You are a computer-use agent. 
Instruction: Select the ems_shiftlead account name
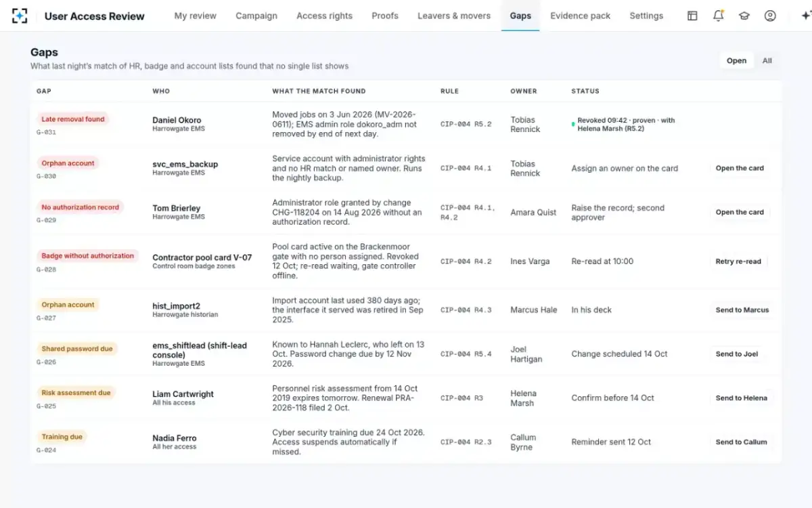pyautogui.click(x=200, y=350)
